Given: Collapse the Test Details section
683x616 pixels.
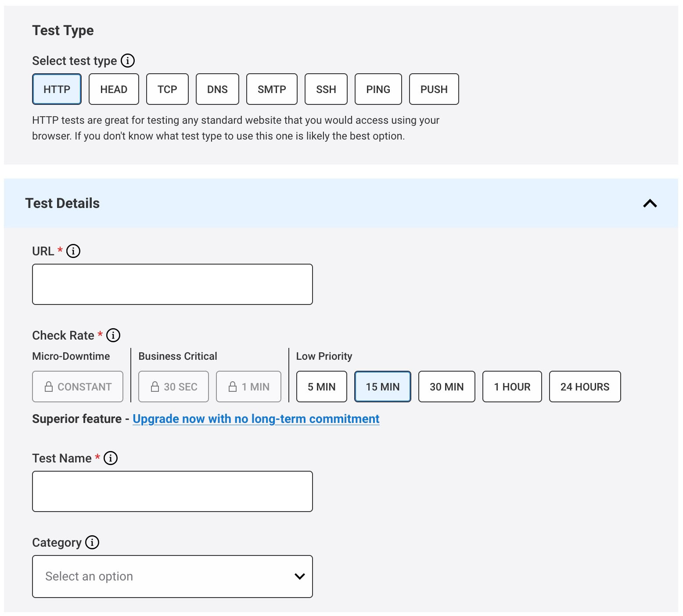Looking at the screenshot, I should click(649, 203).
